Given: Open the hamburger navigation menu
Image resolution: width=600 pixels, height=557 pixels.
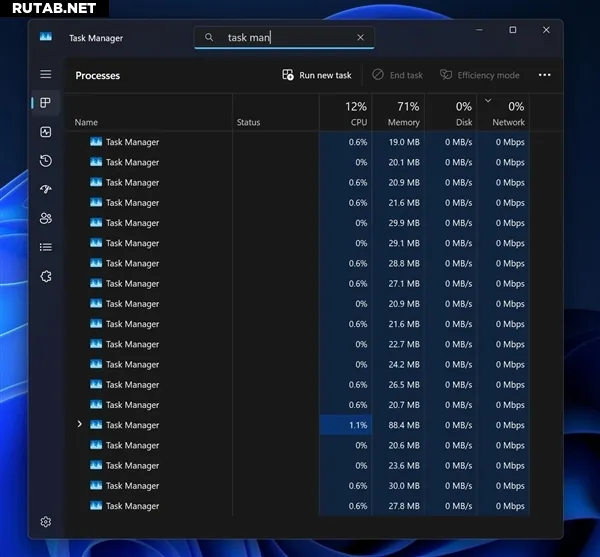Looking at the screenshot, I should tap(46, 74).
